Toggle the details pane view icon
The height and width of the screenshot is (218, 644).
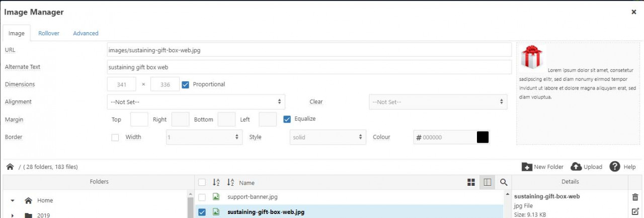(487, 182)
